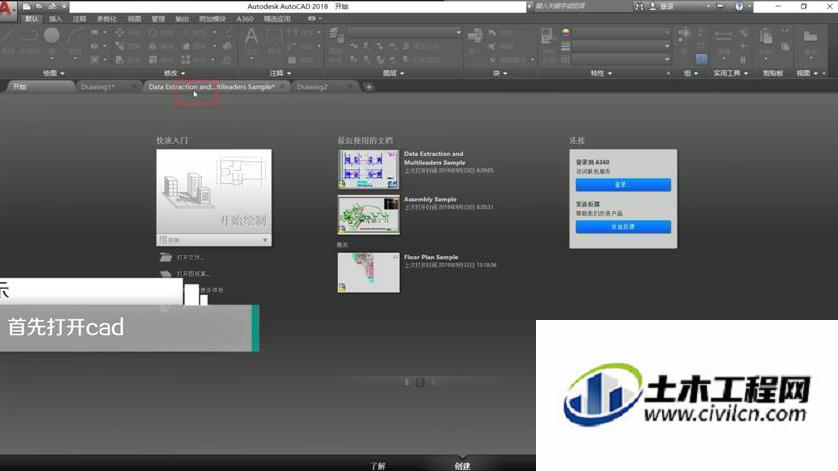Click the blue 登录 (Sign In) A360 button
The width and height of the screenshot is (838, 471).
[x=623, y=184]
